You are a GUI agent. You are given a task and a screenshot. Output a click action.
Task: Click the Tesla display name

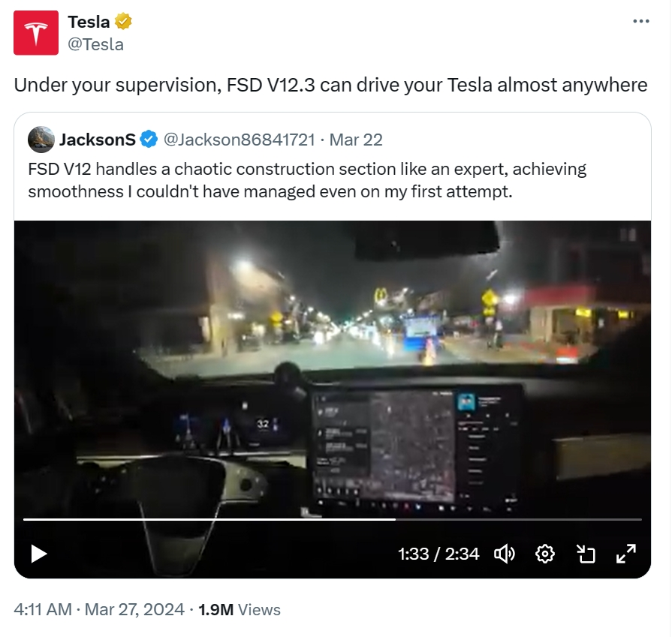coord(89,22)
